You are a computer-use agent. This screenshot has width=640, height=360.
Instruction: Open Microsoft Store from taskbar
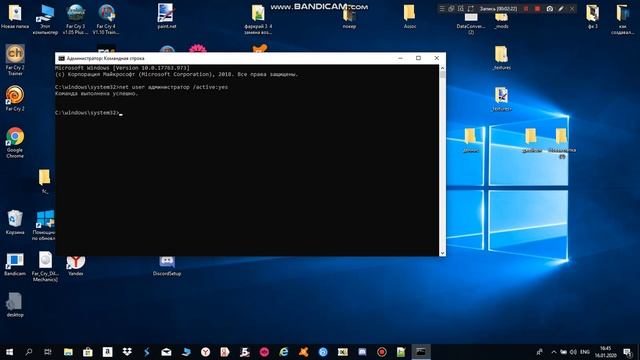click(x=88, y=352)
